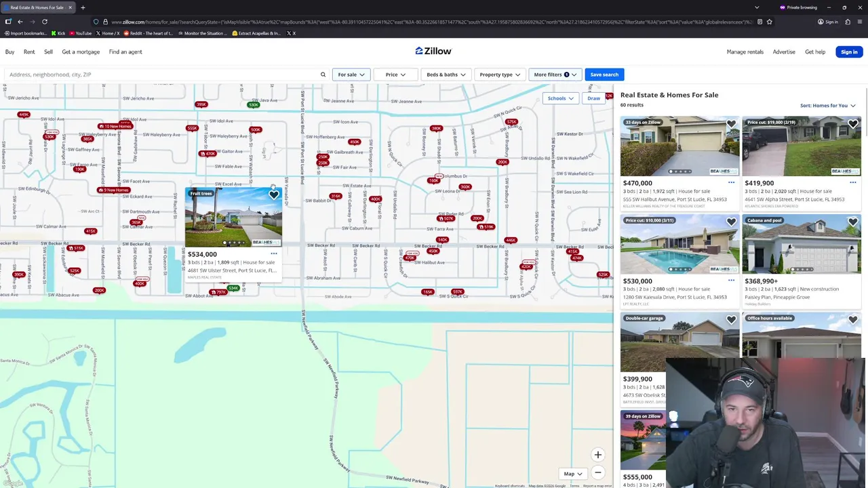Save the $368,990+ home with heart

(x=852, y=222)
